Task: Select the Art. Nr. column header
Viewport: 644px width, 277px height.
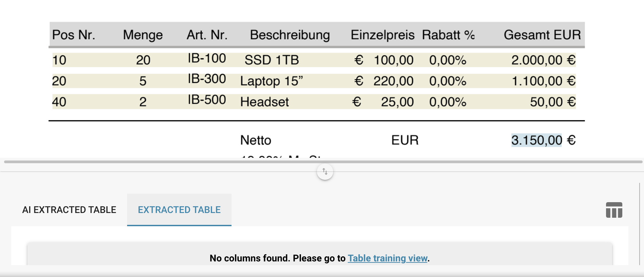Action: tap(207, 35)
